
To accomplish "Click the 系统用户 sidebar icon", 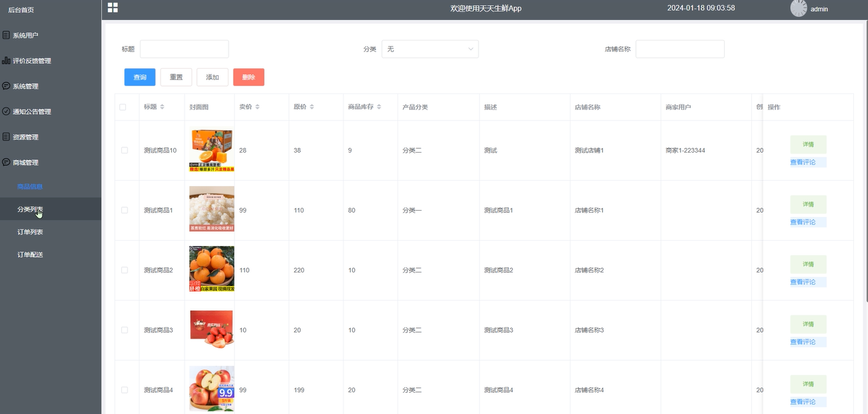I will click(6, 35).
